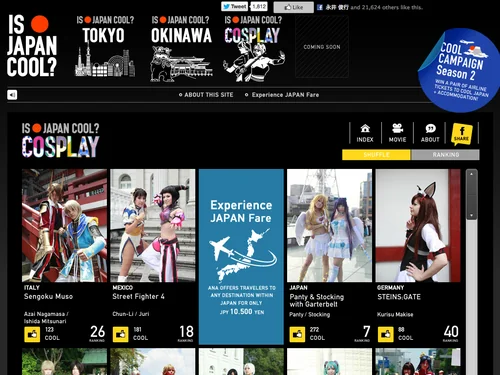Open the Sengoku Muso cosplay photo

64,225
